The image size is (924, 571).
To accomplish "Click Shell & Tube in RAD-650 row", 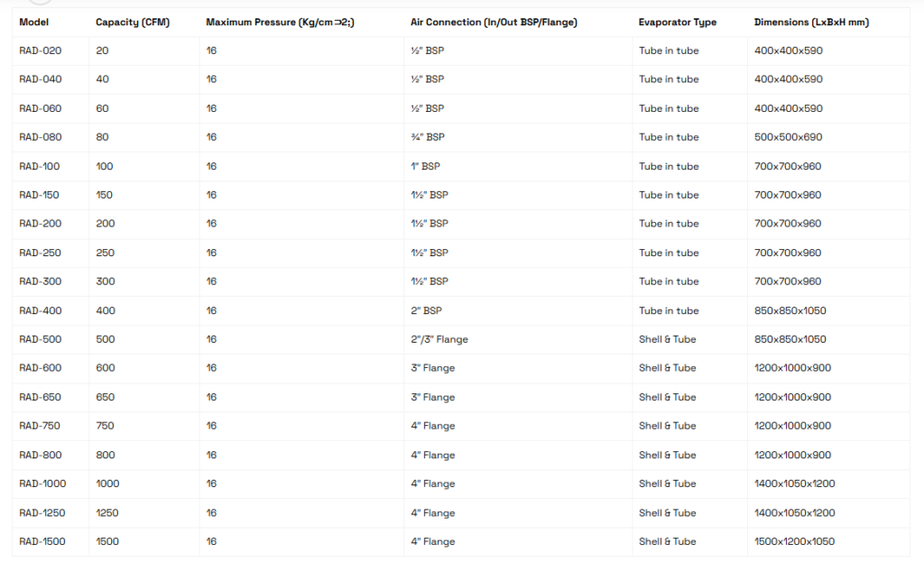I will (x=667, y=397).
